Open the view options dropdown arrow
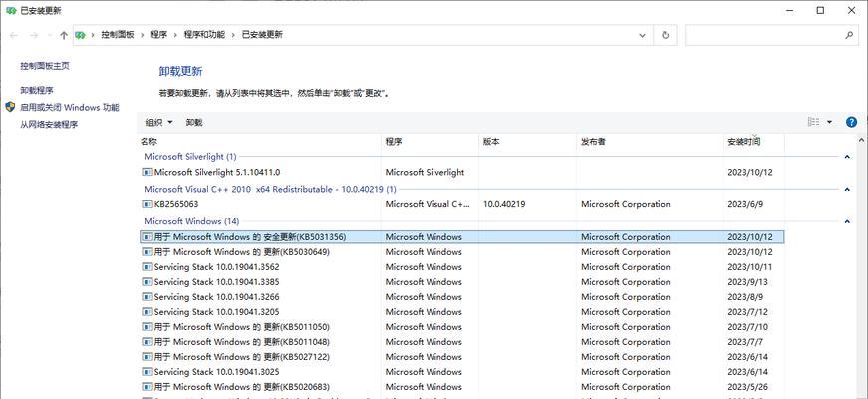 tap(829, 122)
